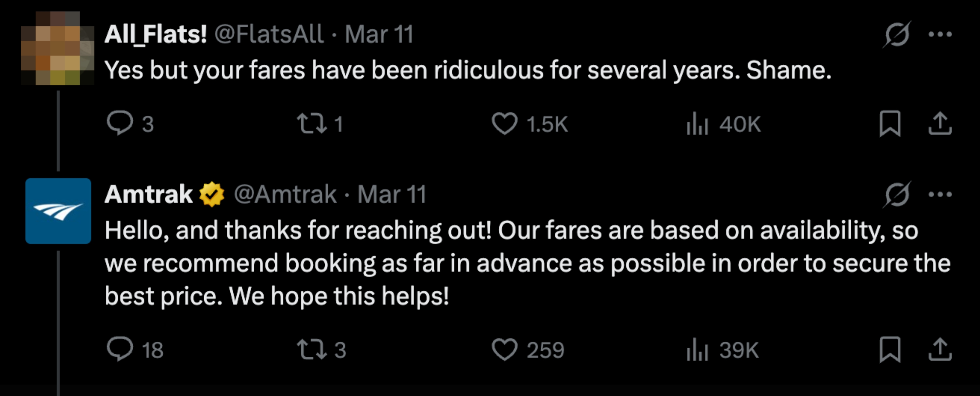Repost the Amtrak reply tweet
The height and width of the screenshot is (396, 980).
pyautogui.click(x=312, y=350)
